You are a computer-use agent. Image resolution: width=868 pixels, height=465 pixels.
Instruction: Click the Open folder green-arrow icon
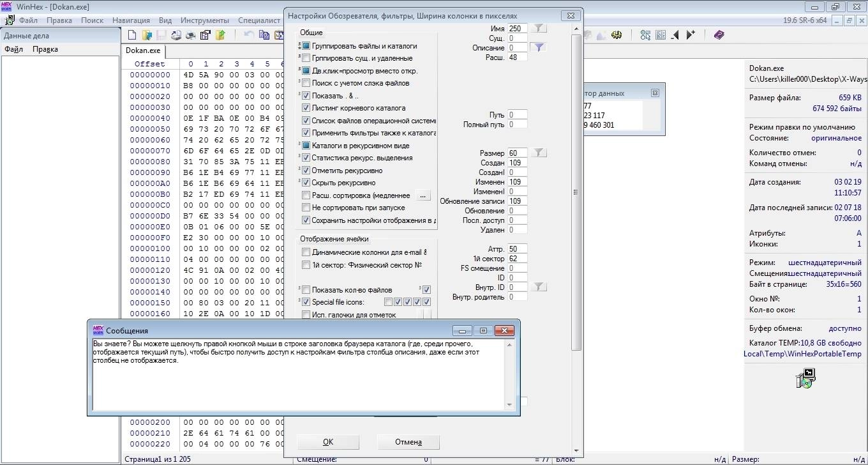pos(220,35)
